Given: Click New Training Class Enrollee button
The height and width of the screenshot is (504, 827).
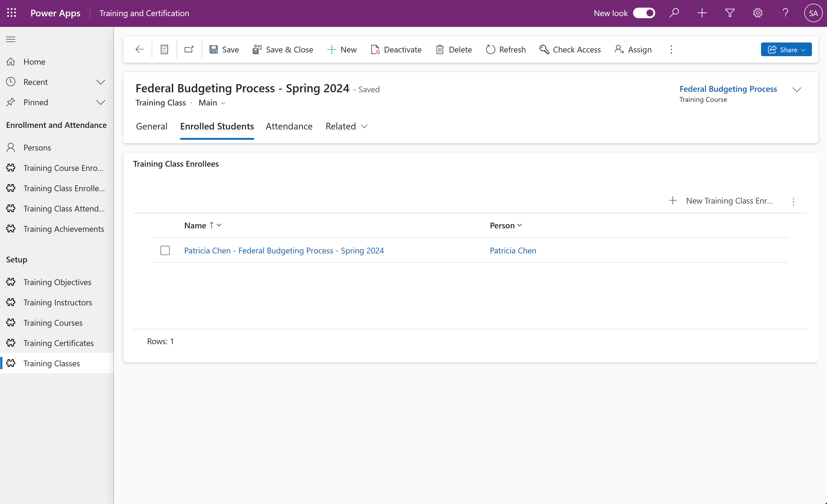Looking at the screenshot, I should pos(721,201).
